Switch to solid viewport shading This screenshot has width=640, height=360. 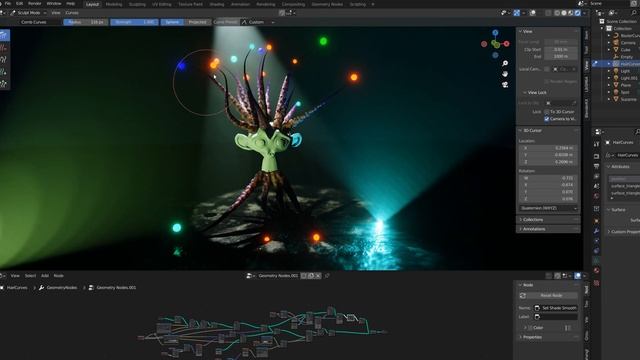tap(564, 13)
